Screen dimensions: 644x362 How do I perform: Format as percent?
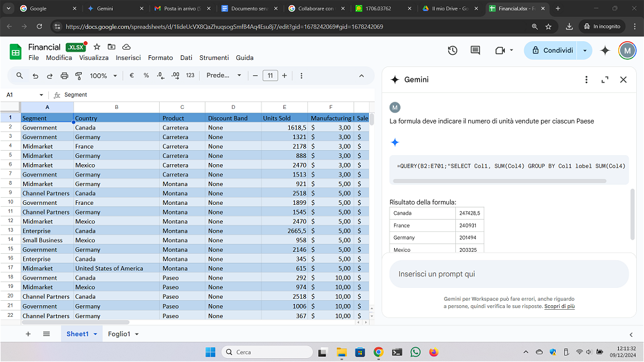146,75
